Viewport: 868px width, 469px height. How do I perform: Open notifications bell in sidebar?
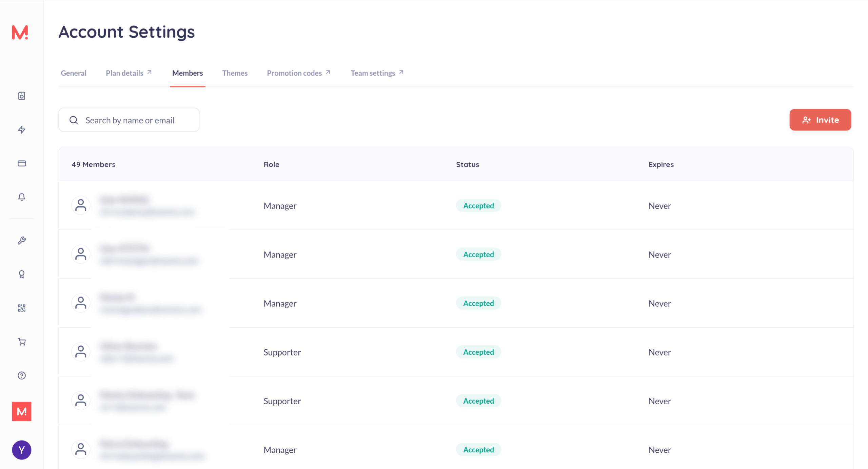tap(22, 197)
